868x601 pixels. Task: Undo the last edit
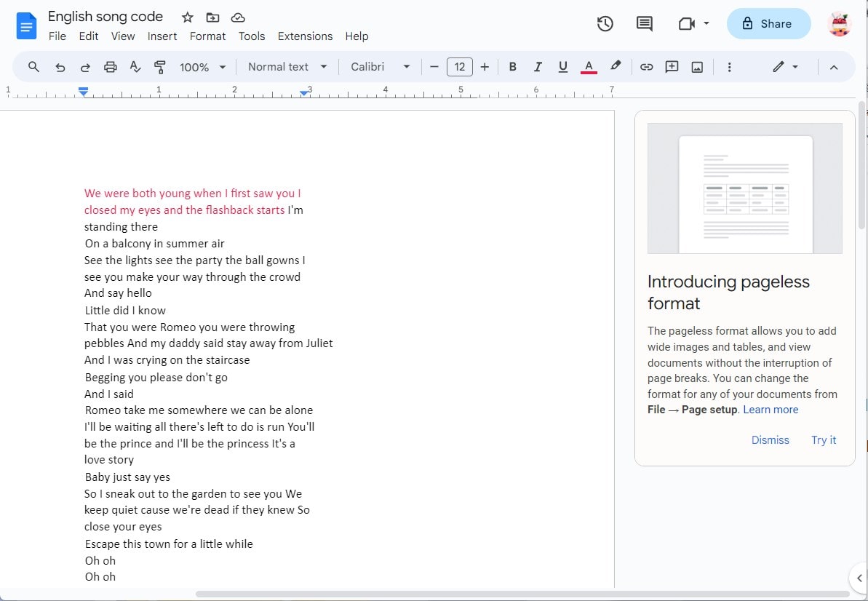(60, 66)
